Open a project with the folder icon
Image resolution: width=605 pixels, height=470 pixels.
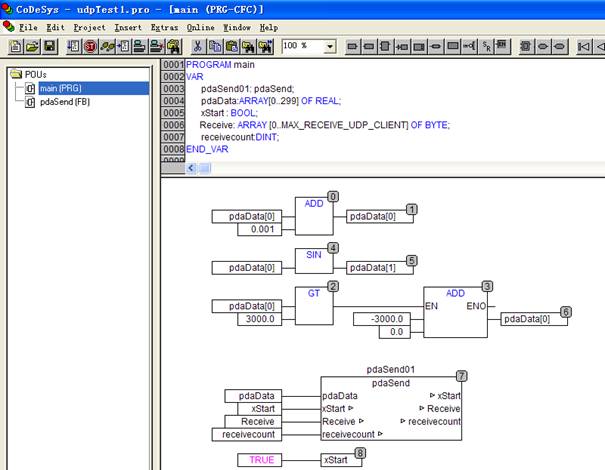tap(32, 46)
